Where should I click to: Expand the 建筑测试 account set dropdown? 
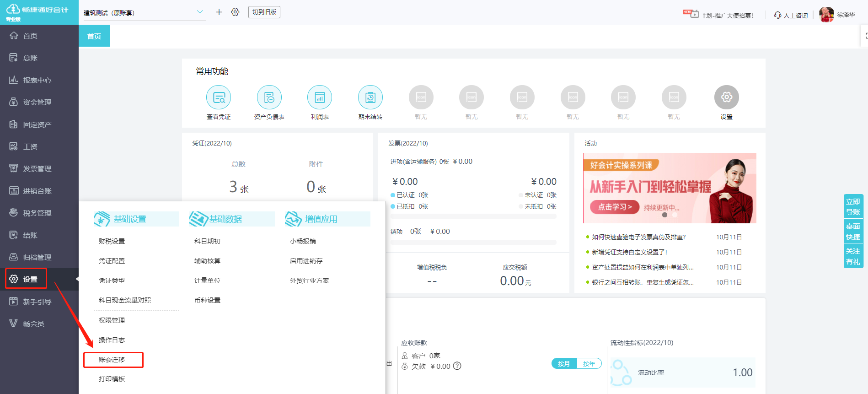199,12
